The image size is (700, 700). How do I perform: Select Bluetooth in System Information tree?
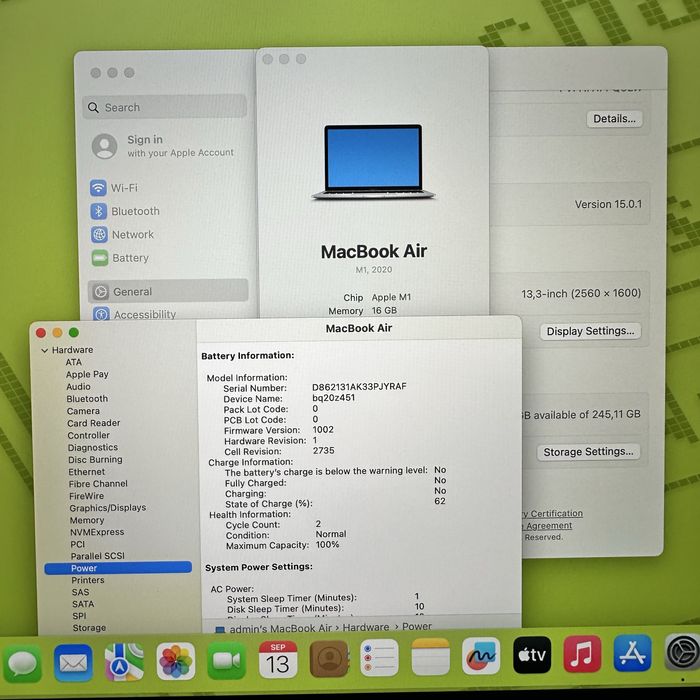point(87,399)
